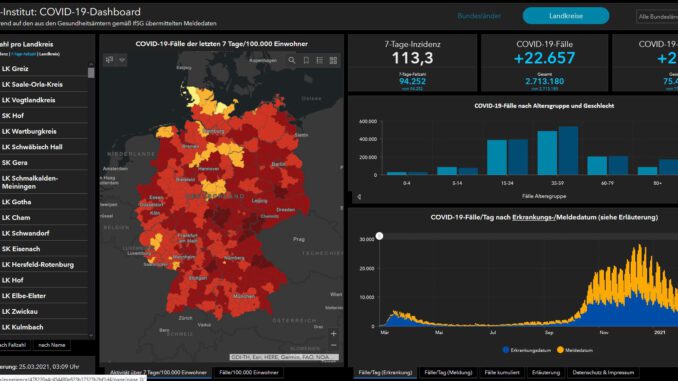The width and height of the screenshot is (678, 381).
Task: Click the München label on the map
Action: click(x=244, y=296)
